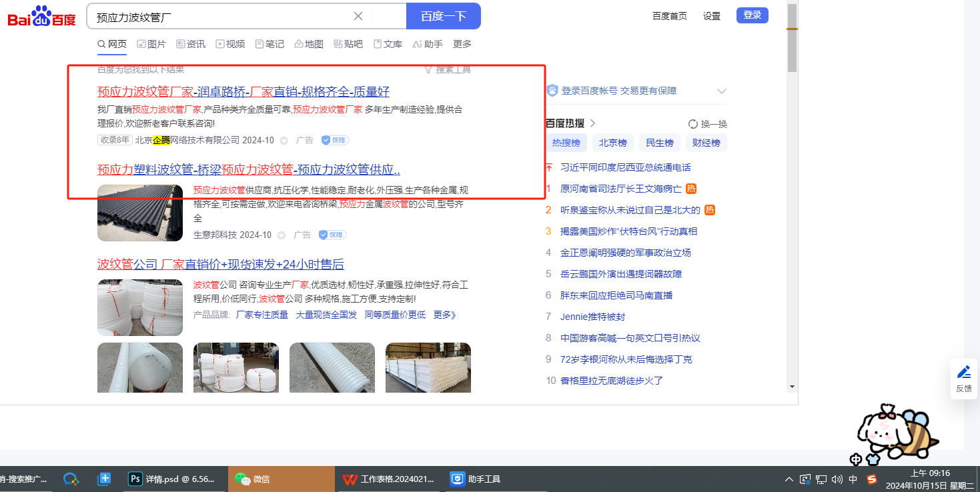Switch to Photoshop 详情.psd on the taskbar
The image size is (980, 492).
(173, 479)
